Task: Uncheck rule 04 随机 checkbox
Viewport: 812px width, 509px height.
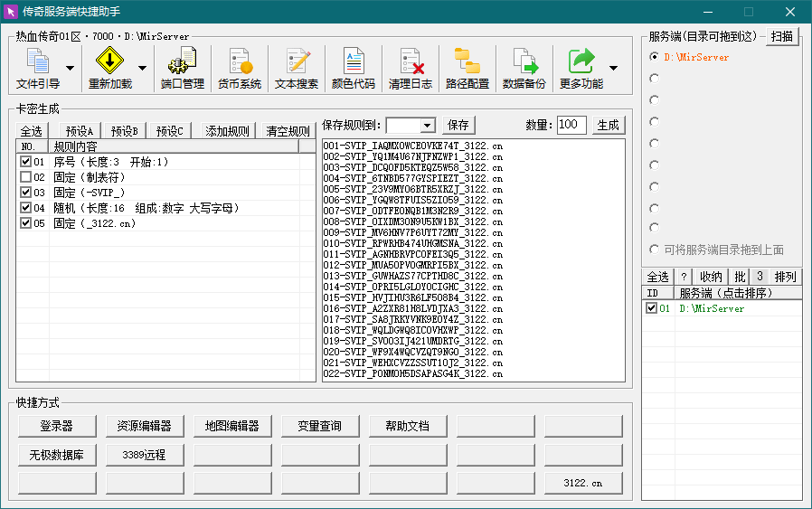Action: (26, 208)
